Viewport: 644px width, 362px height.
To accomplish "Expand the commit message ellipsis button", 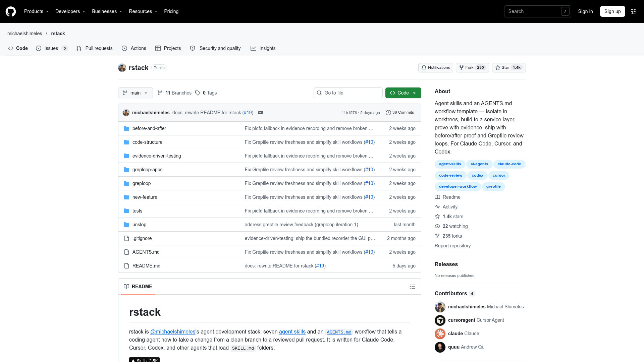I will (x=261, y=113).
